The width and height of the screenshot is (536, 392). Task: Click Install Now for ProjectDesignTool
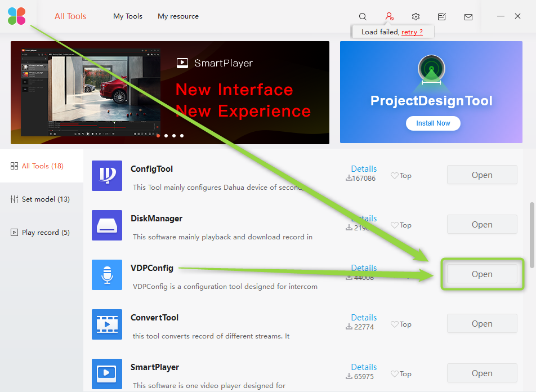[433, 123]
